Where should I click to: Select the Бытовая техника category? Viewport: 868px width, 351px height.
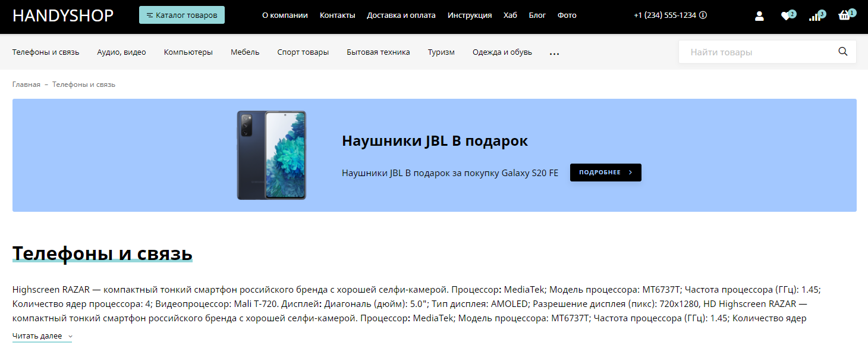point(378,52)
